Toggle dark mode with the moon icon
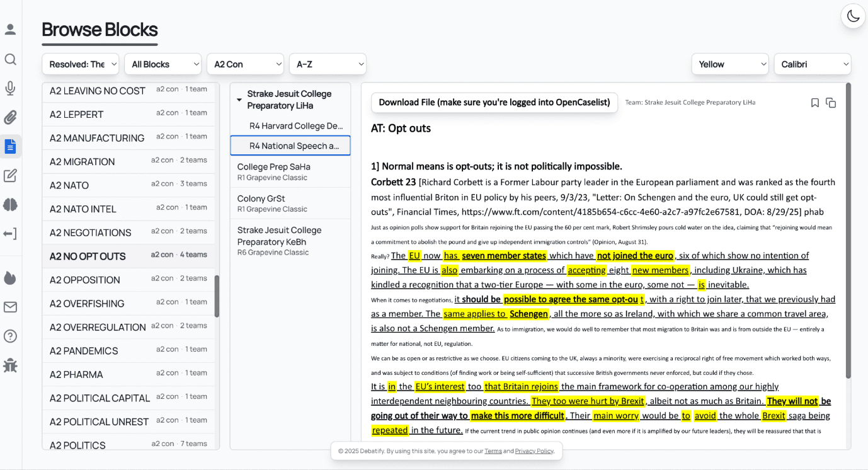This screenshot has height=470, width=868. (x=853, y=16)
